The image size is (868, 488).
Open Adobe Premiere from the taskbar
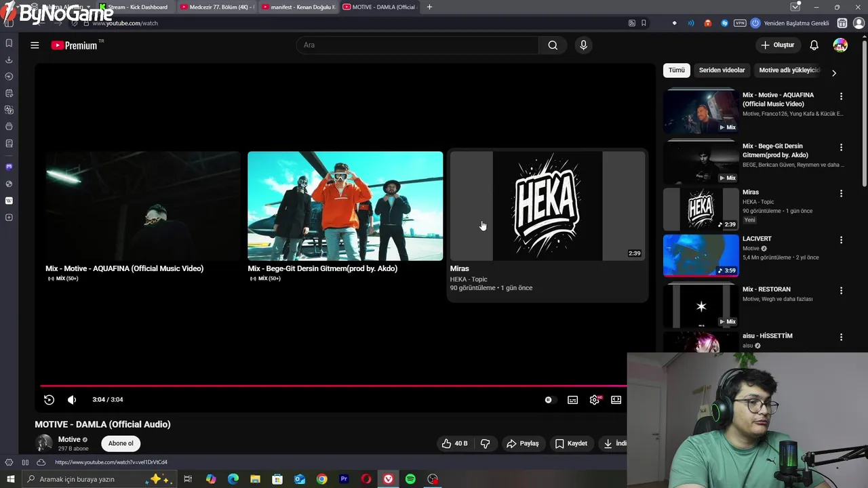pos(344,479)
